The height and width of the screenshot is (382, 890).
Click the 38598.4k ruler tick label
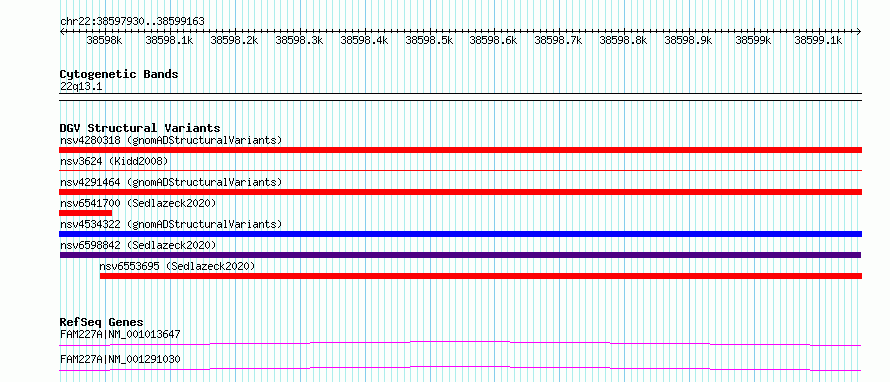tap(364, 40)
